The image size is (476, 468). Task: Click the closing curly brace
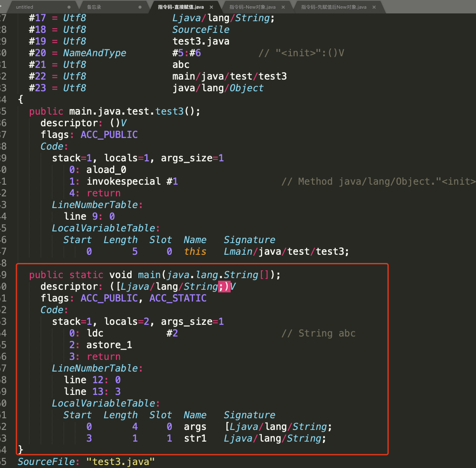click(x=20, y=450)
